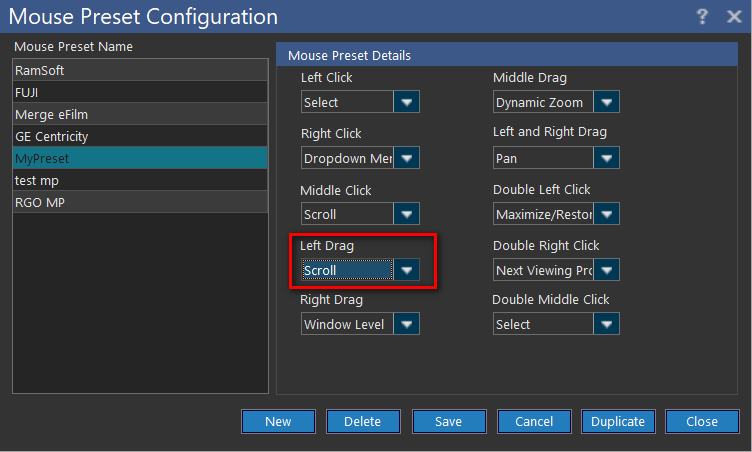The image size is (752, 452).
Task: Select the Merge eFilm preset
Action: [140, 114]
